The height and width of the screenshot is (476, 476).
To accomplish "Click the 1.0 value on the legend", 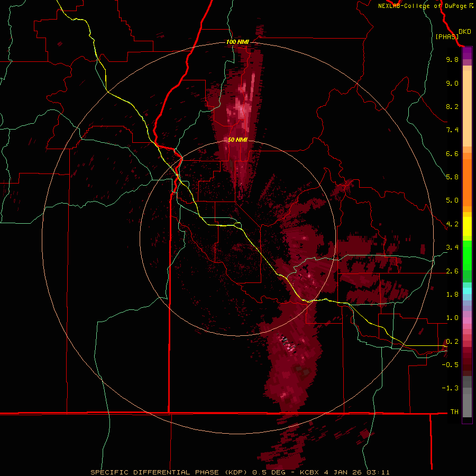I will (452, 318).
